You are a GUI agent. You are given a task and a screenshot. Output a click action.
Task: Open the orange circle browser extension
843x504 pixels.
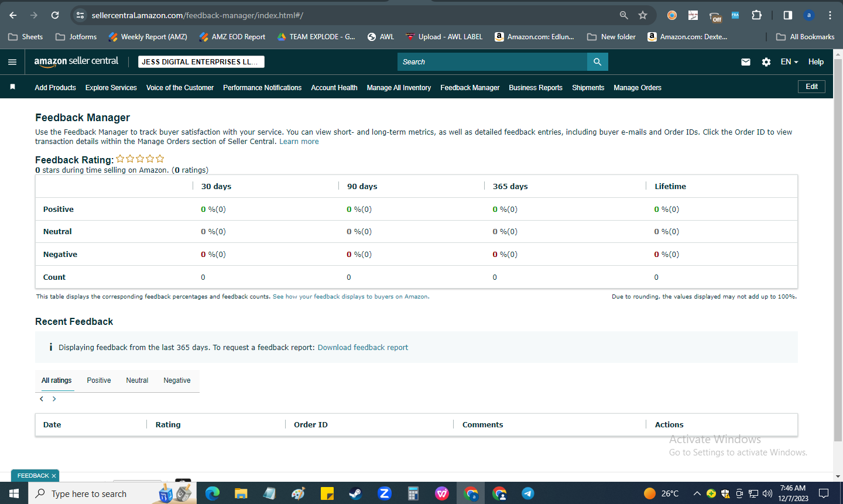pos(672,15)
